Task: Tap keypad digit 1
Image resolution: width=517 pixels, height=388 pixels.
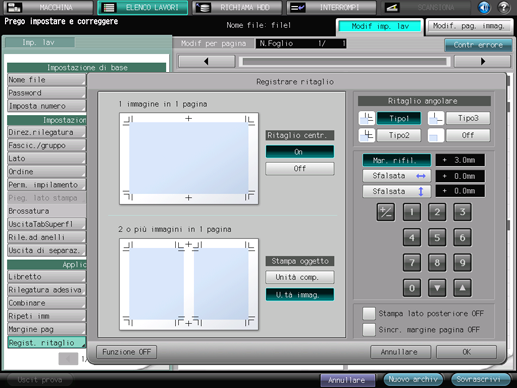Action: tap(412, 212)
